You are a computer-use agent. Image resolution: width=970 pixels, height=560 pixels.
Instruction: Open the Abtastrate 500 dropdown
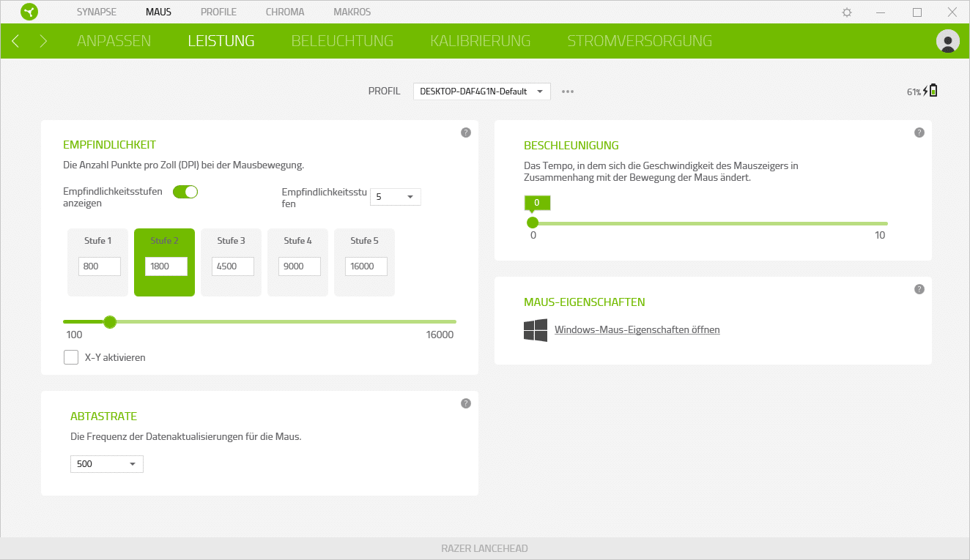click(x=107, y=464)
